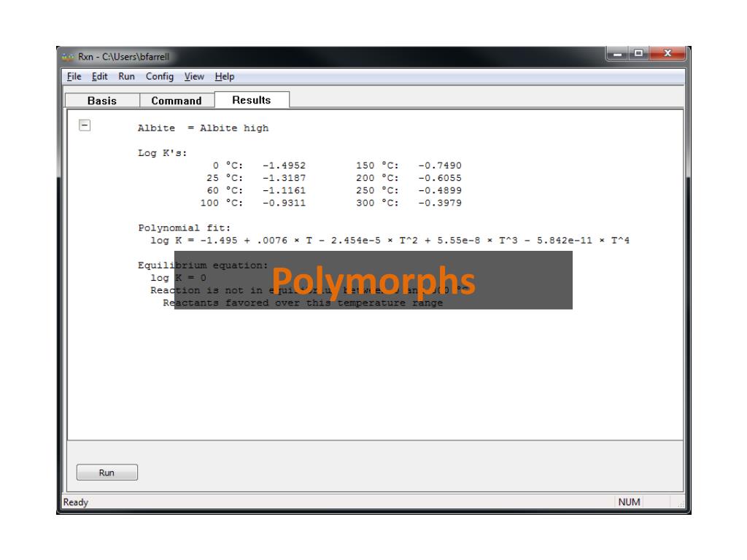Open the Run menu
Screen dimensions: 747x560
click(127, 77)
